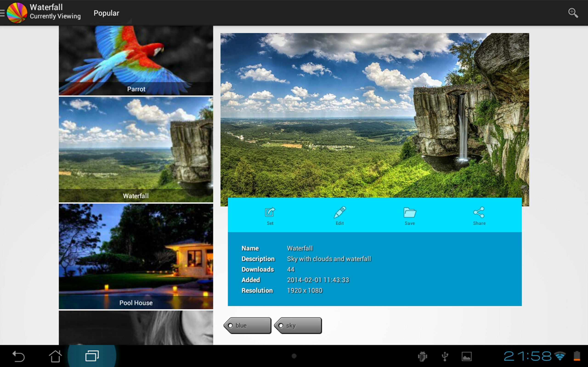Open the picture notification icon

pyautogui.click(x=466, y=356)
